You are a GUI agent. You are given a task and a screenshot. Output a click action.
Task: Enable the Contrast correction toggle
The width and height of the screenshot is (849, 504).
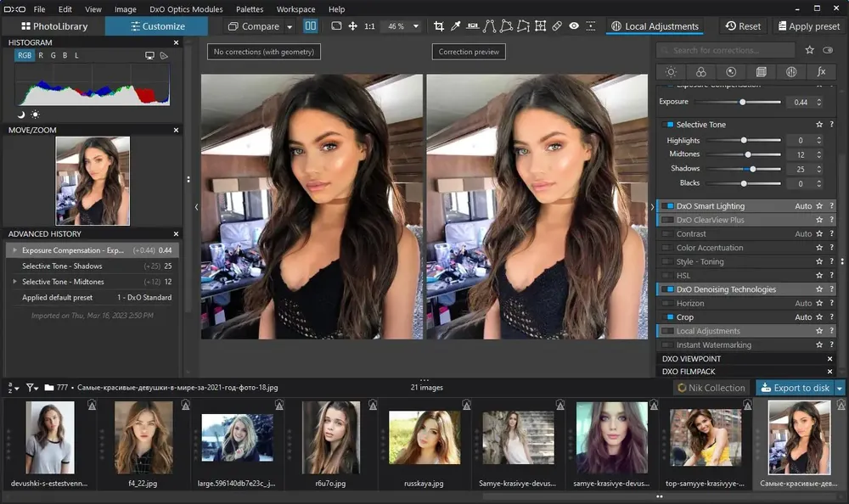point(668,234)
